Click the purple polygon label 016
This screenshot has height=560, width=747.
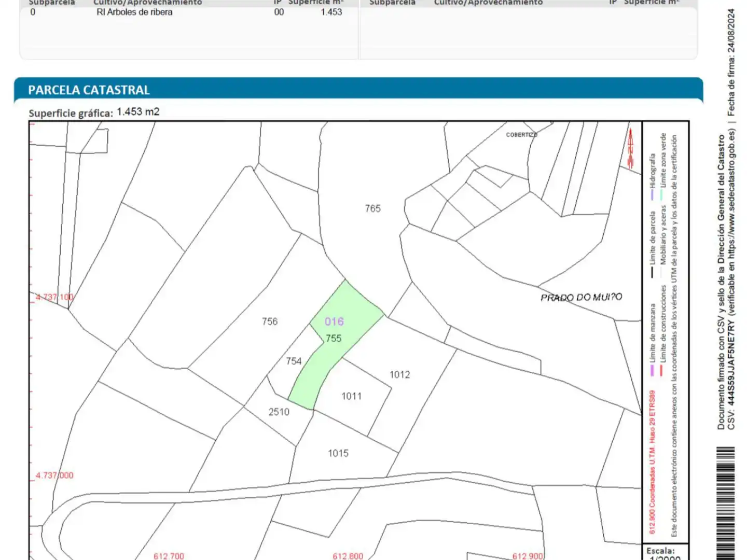tap(334, 321)
